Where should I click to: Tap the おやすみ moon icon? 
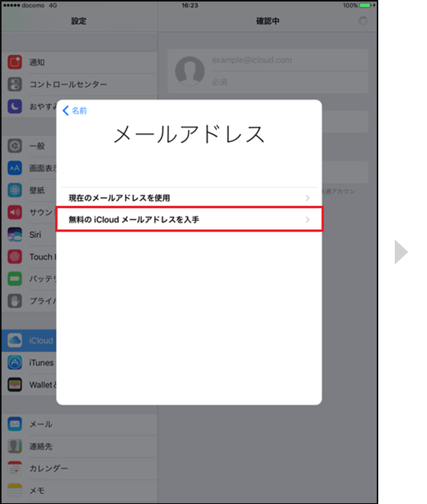point(15,106)
